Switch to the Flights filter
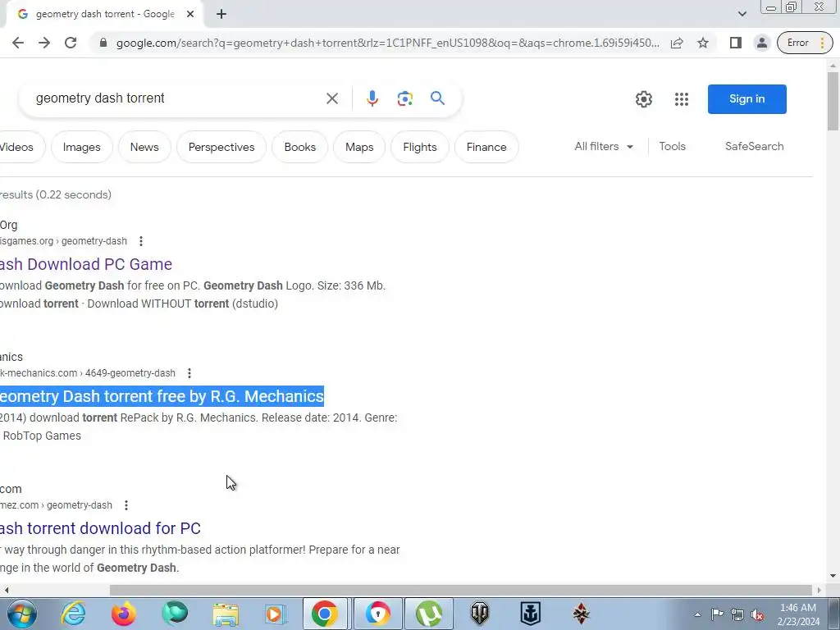The height and width of the screenshot is (630, 840). (419, 147)
